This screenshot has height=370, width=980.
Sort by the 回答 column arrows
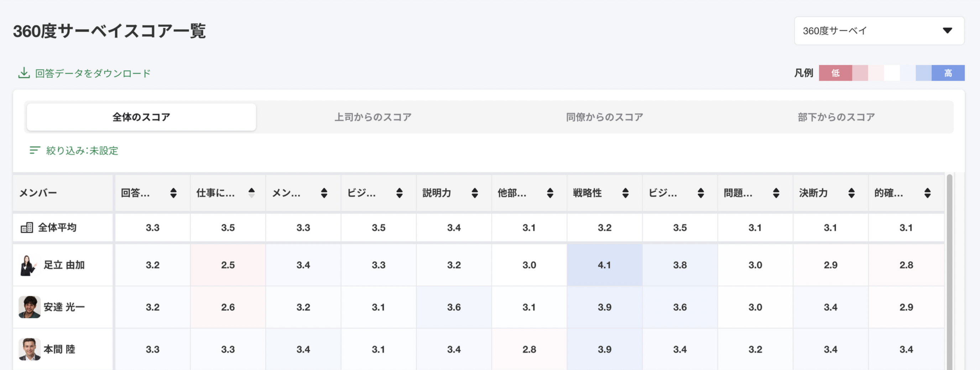click(x=173, y=193)
